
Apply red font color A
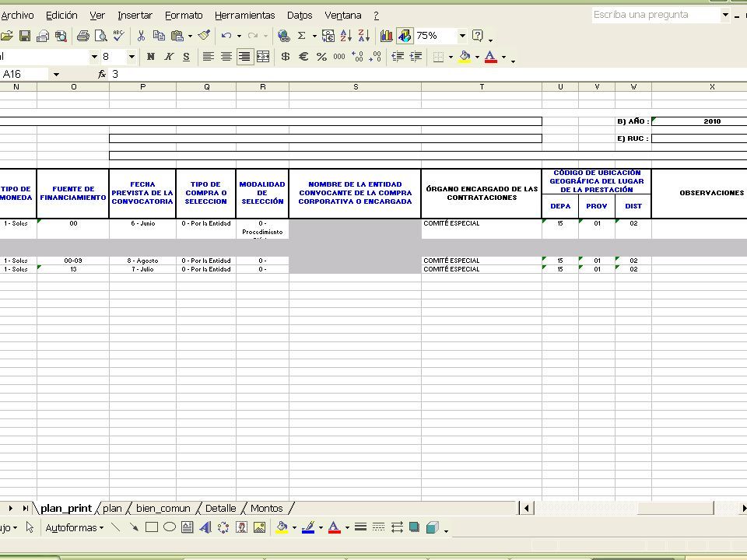click(x=491, y=57)
